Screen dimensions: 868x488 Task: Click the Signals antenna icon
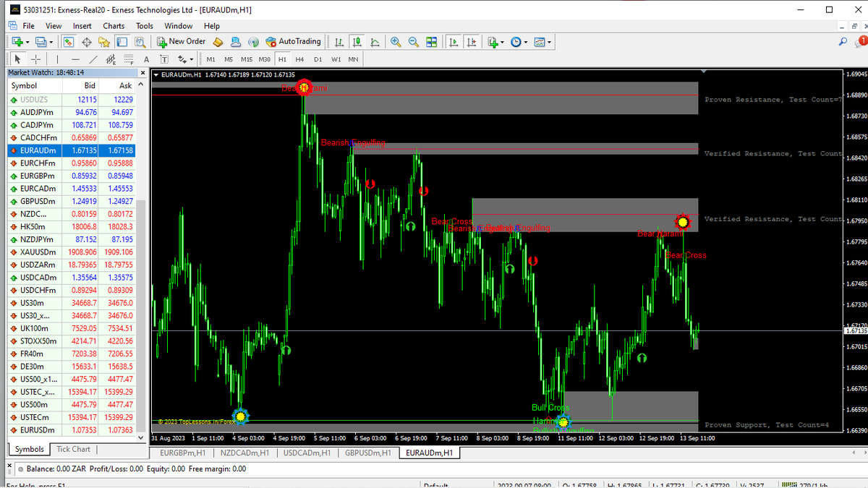coord(253,42)
